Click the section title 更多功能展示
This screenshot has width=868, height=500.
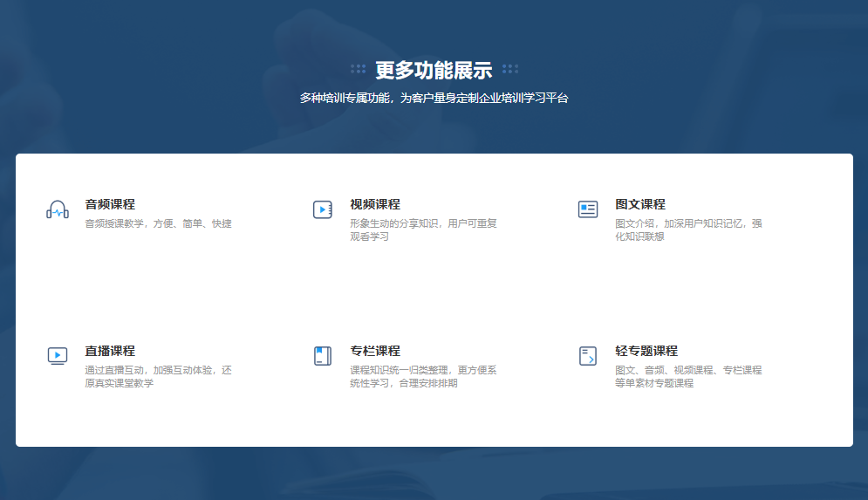click(x=434, y=70)
